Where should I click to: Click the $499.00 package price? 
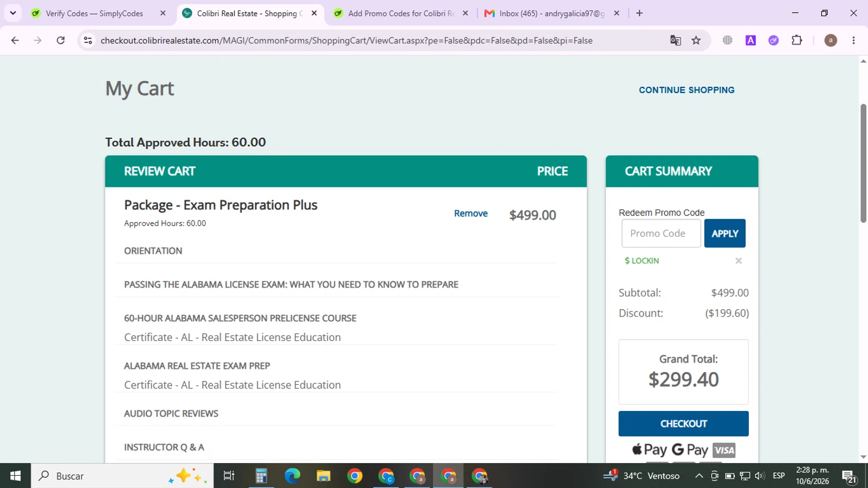(x=532, y=215)
